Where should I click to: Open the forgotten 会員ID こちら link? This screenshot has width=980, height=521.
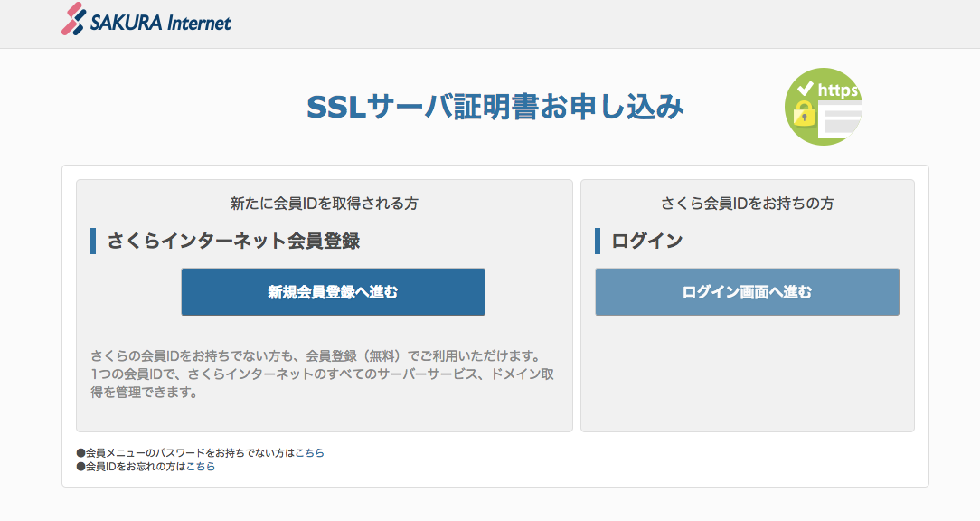pos(203,467)
